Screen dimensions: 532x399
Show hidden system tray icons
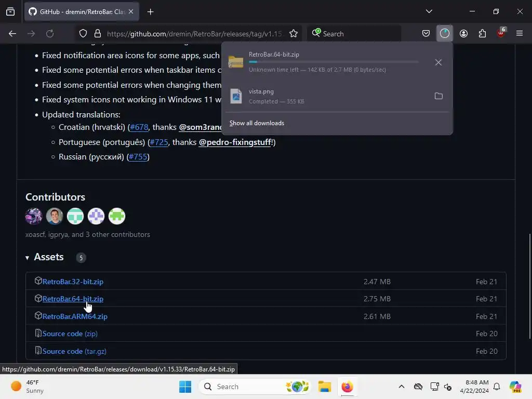402,387
